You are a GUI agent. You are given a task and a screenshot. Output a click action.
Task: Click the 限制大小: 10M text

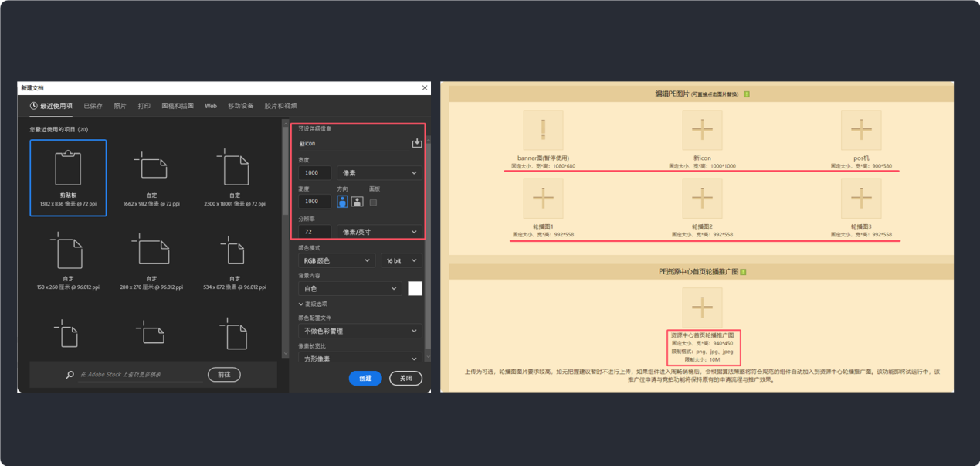tap(702, 359)
